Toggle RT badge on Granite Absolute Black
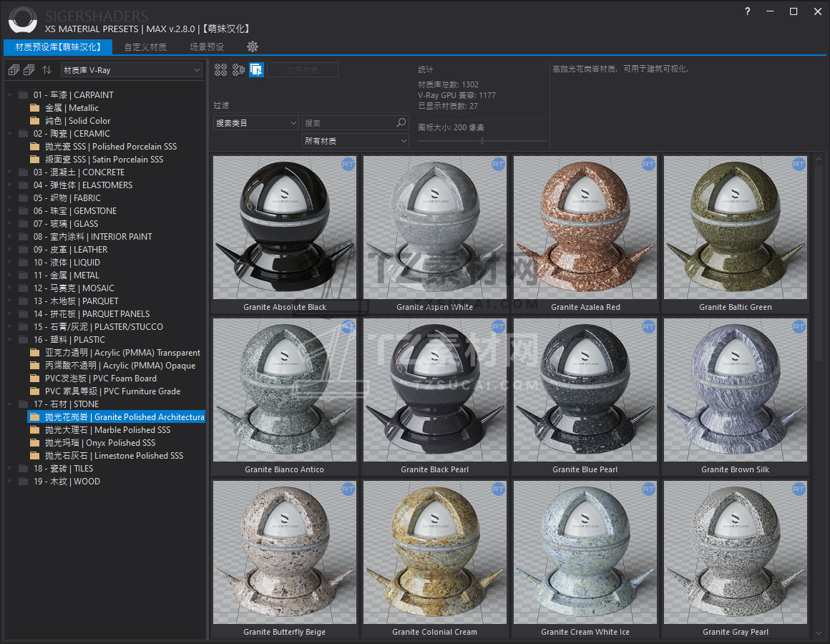830x644 pixels. 348,165
